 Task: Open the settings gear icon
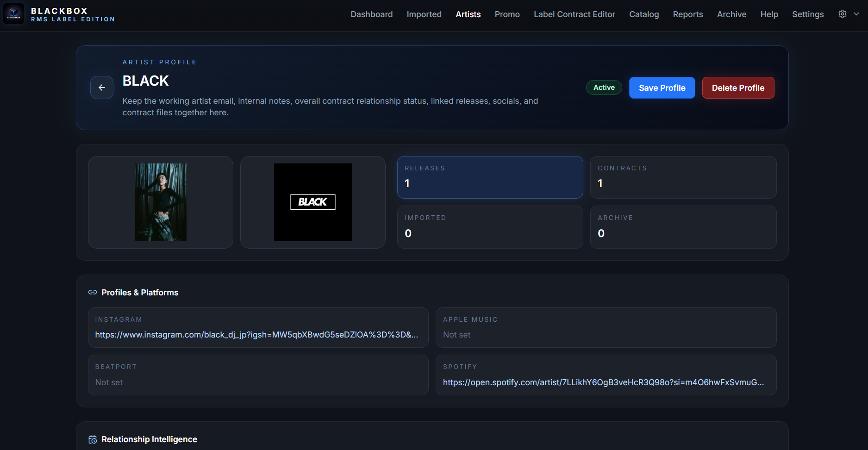pos(842,14)
